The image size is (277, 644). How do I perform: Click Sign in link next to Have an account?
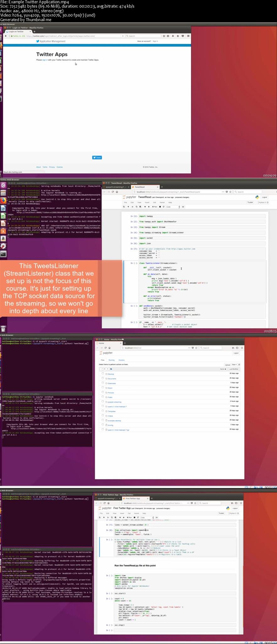pos(155,41)
